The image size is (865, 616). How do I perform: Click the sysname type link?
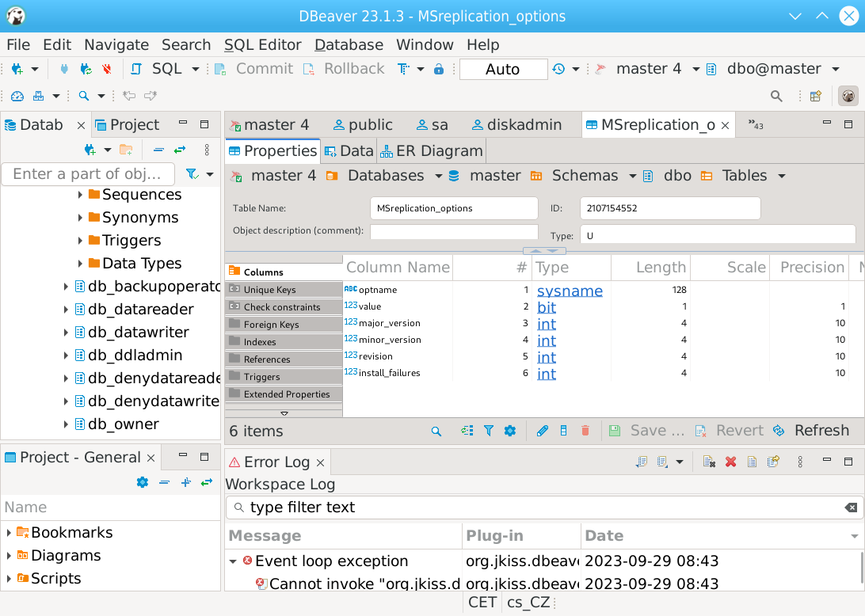[570, 291]
